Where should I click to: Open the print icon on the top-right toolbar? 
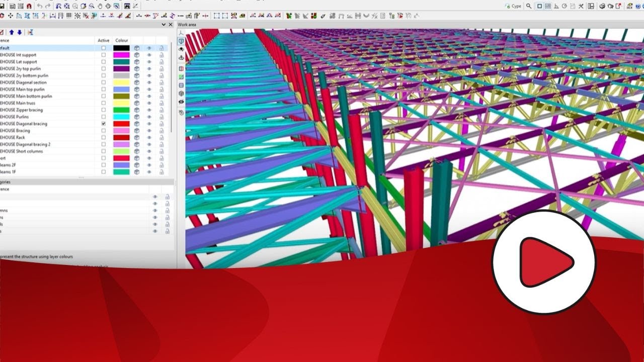602,6
